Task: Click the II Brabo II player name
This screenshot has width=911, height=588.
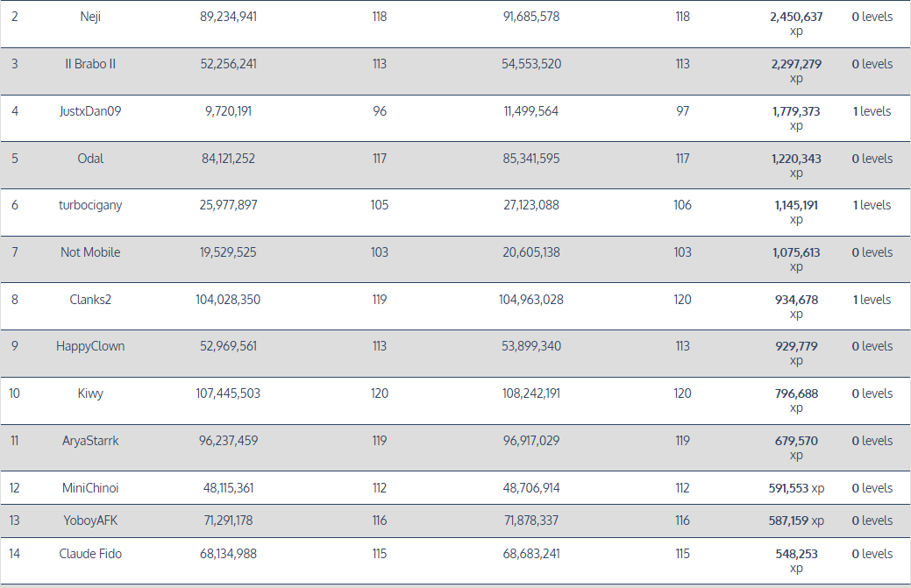Action: tap(90, 64)
